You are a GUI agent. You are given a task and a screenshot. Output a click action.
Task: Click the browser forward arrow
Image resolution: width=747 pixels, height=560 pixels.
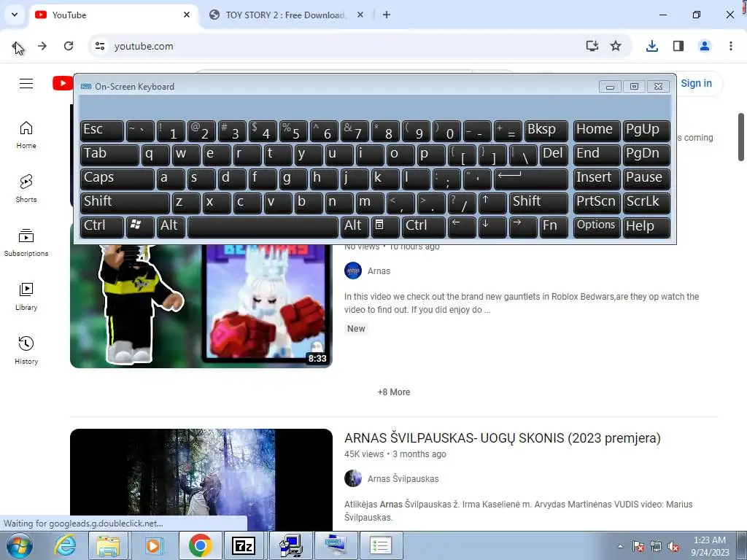[x=42, y=46]
